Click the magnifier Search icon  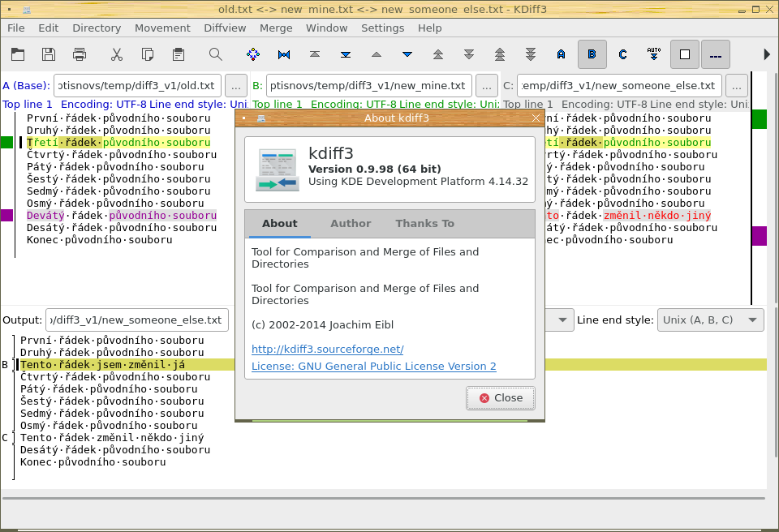pyautogui.click(x=215, y=54)
